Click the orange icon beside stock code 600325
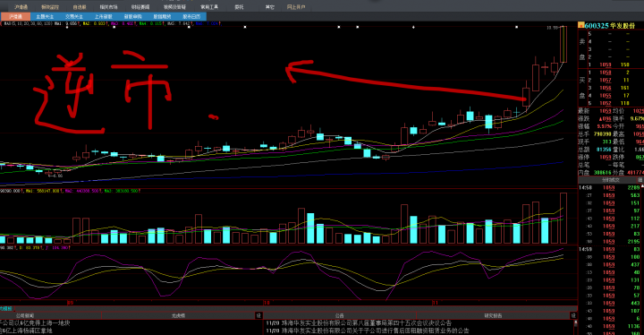 pos(580,25)
